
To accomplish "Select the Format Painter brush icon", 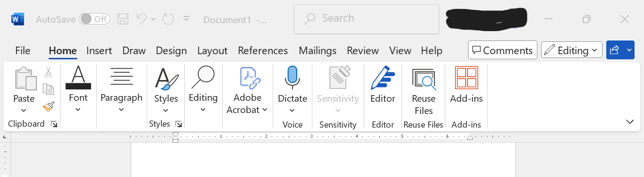I will 48,107.
